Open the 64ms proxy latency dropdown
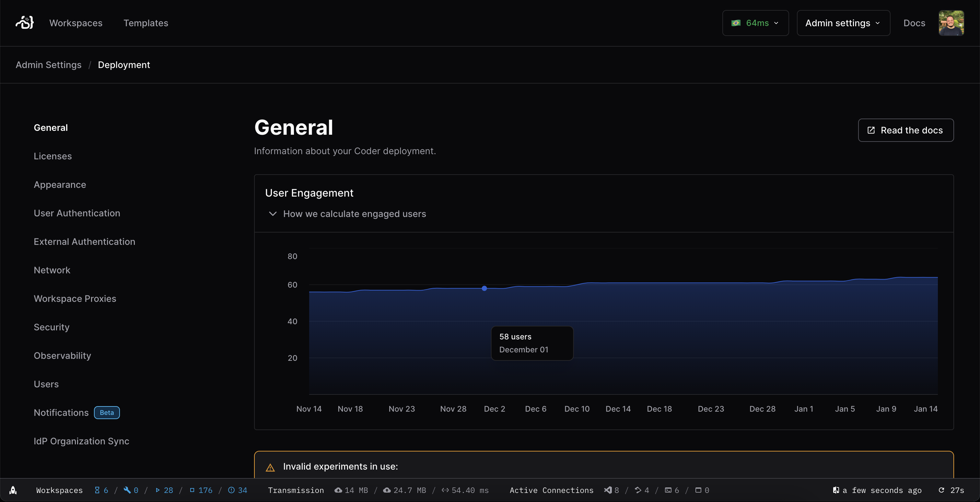Image resolution: width=980 pixels, height=502 pixels. [755, 23]
